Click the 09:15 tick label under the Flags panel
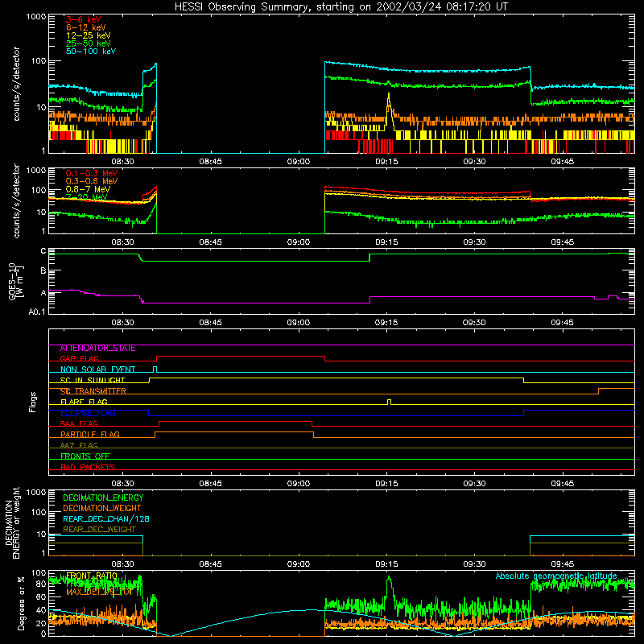 [x=386, y=484]
